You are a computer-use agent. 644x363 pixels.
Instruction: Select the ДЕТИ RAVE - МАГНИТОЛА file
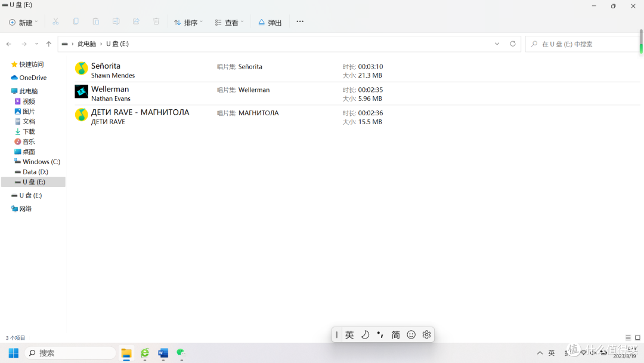(x=356, y=117)
